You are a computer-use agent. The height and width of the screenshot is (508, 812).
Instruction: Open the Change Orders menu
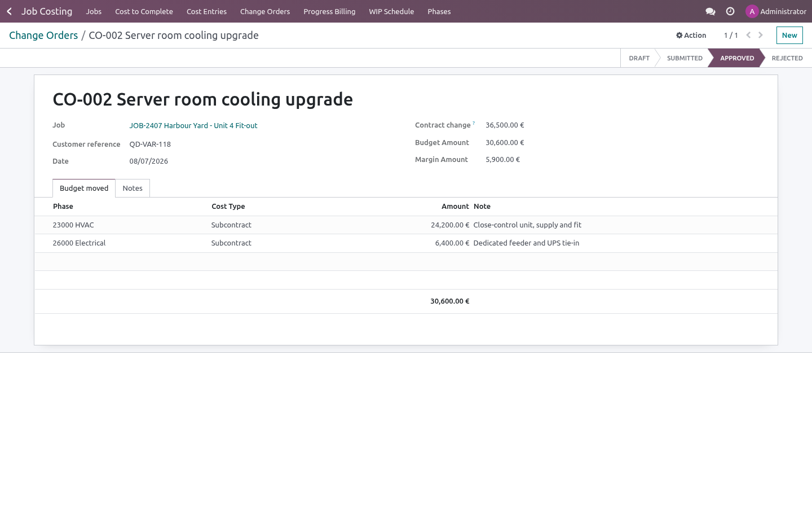tap(265, 11)
